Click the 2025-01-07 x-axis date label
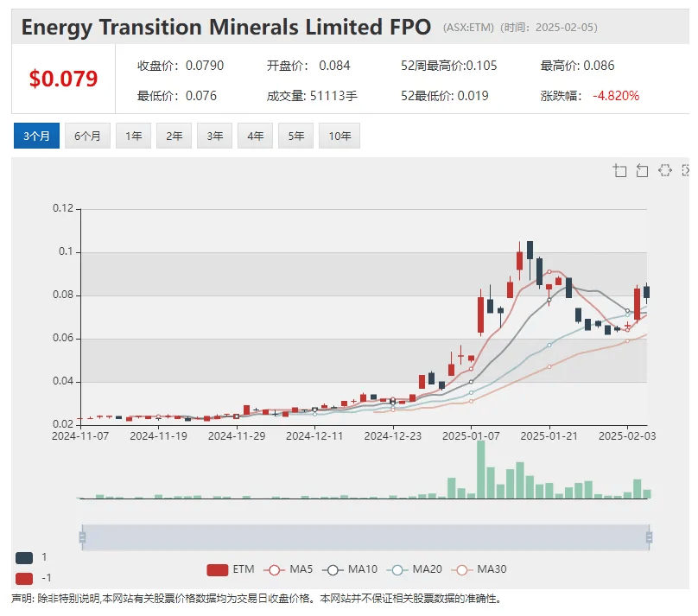 coord(471,436)
